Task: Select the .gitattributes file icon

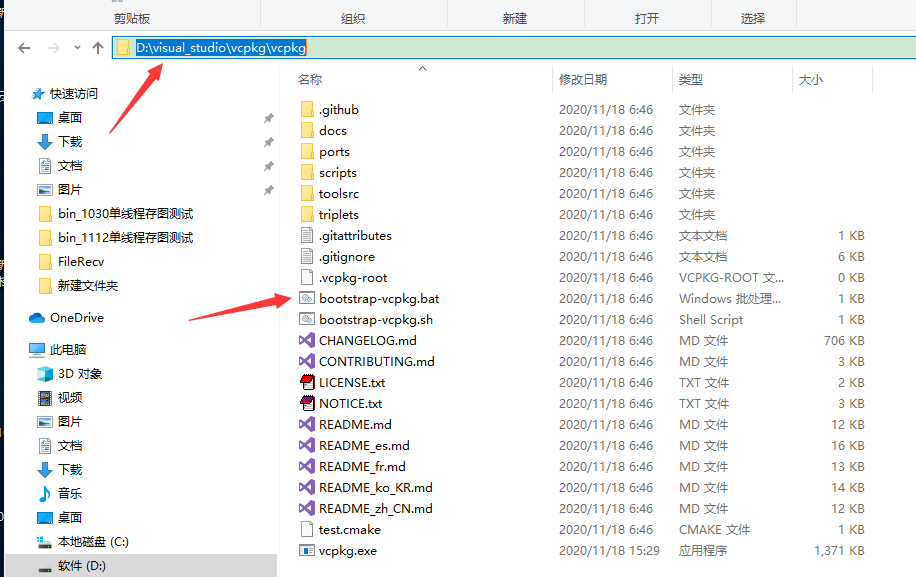Action: click(307, 235)
